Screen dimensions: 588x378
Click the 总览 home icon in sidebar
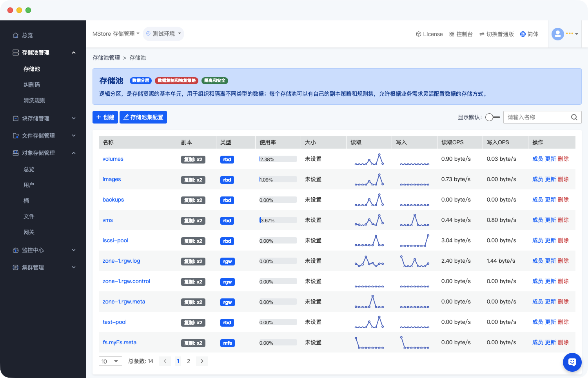point(16,35)
